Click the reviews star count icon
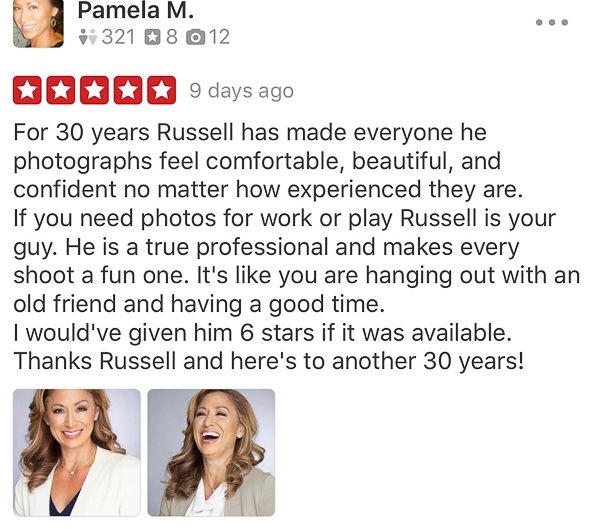This screenshot has height=529, width=600. (152, 37)
